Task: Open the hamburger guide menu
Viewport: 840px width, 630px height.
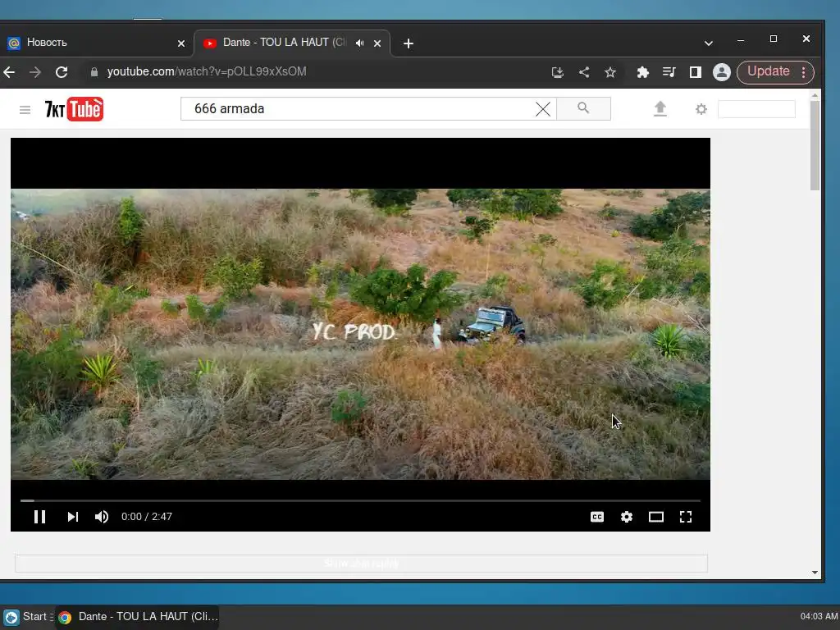Action: coord(25,110)
